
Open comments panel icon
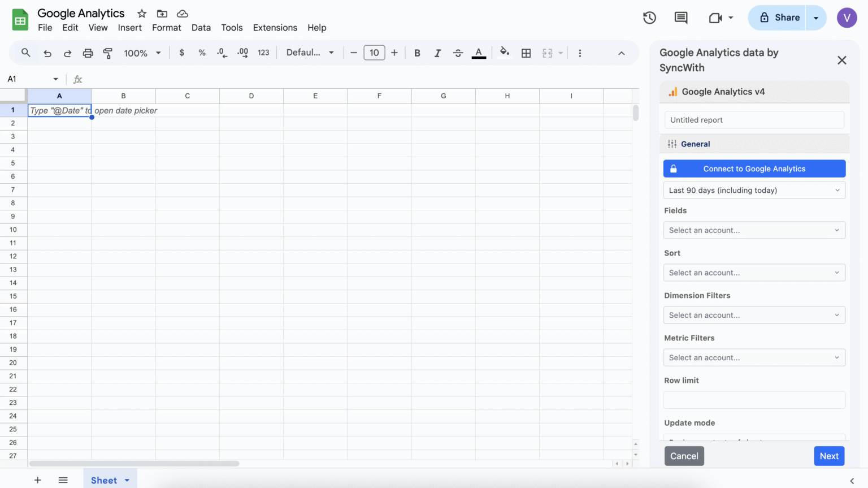click(681, 18)
